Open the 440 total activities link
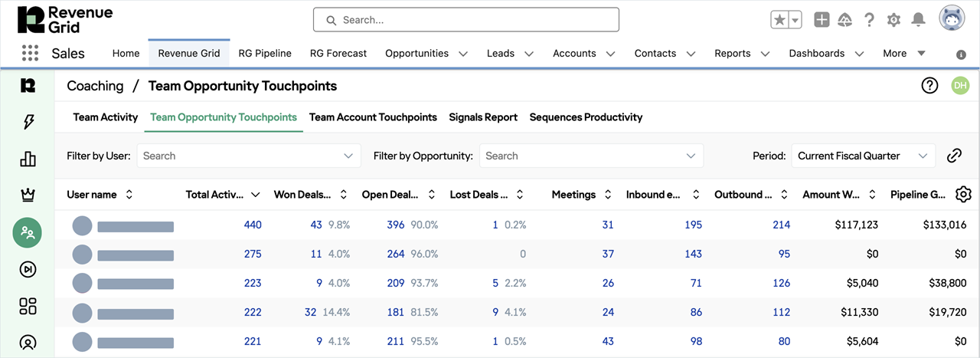The height and width of the screenshot is (358, 980). coord(253,225)
